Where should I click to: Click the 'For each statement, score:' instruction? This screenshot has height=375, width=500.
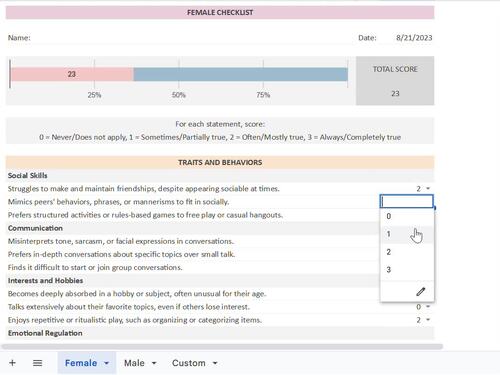click(220, 124)
